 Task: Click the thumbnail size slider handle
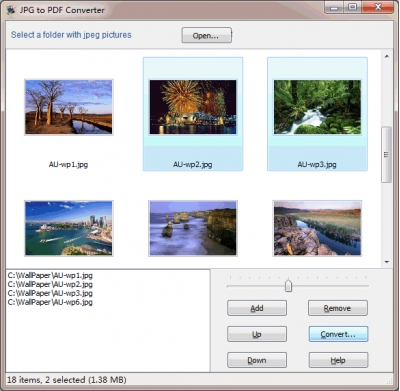click(x=289, y=286)
